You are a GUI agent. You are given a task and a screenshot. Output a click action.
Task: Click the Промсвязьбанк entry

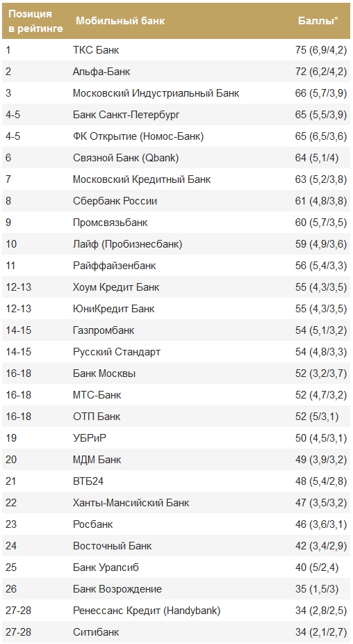[x=110, y=223]
